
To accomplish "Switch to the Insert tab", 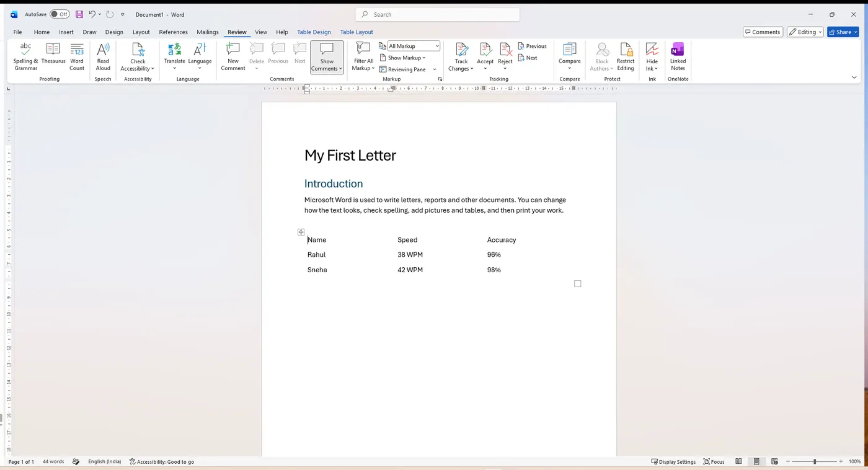I will (x=66, y=32).
